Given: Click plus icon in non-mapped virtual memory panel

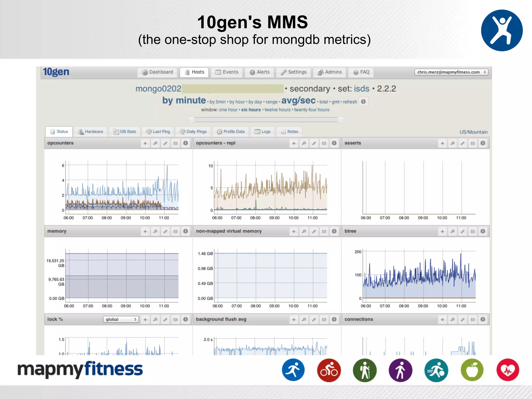Looking at the screenshot, I should click(294, 231).
